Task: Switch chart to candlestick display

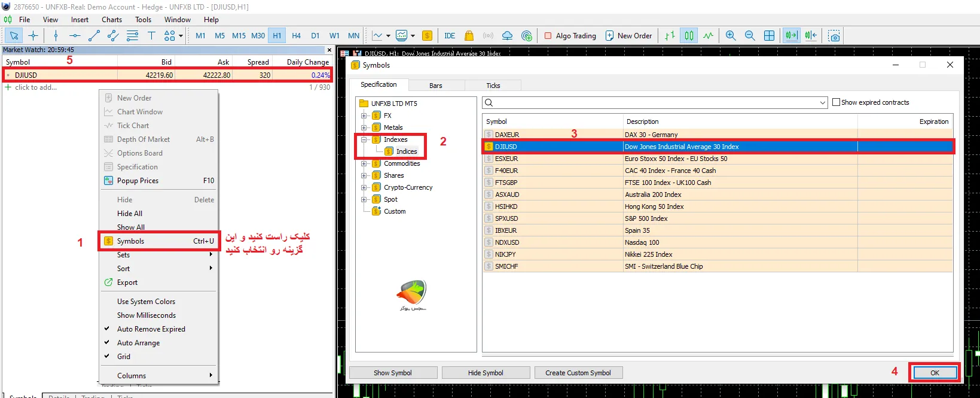Action: tap(689, 36)
